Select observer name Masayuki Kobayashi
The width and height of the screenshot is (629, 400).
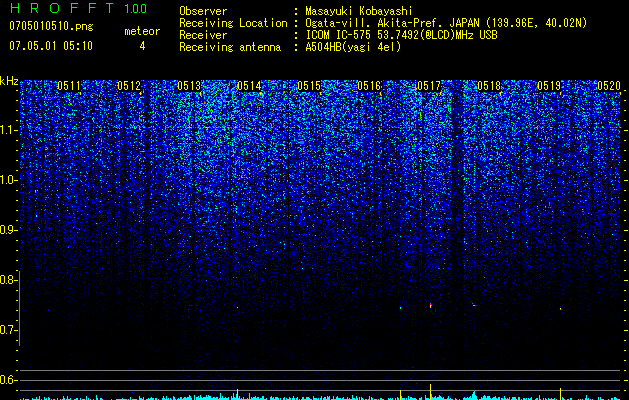point(359,11)
